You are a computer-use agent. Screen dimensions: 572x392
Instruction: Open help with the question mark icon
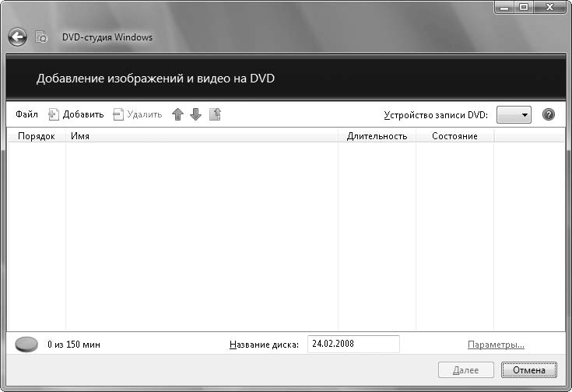pos(549,114)
